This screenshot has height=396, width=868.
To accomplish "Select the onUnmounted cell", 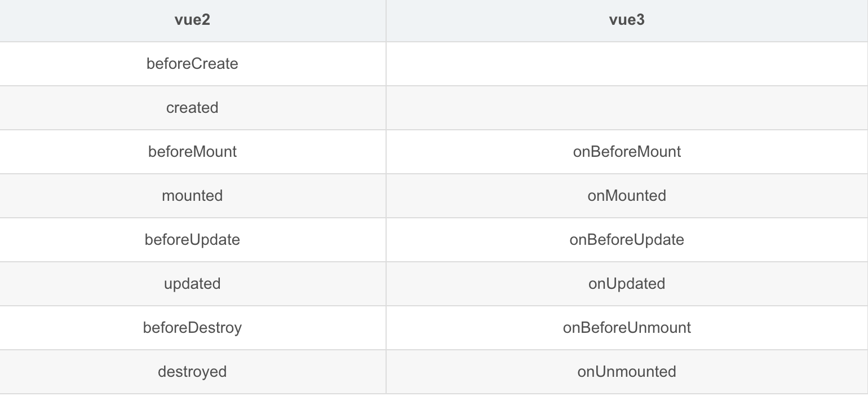I will (627, 372).
